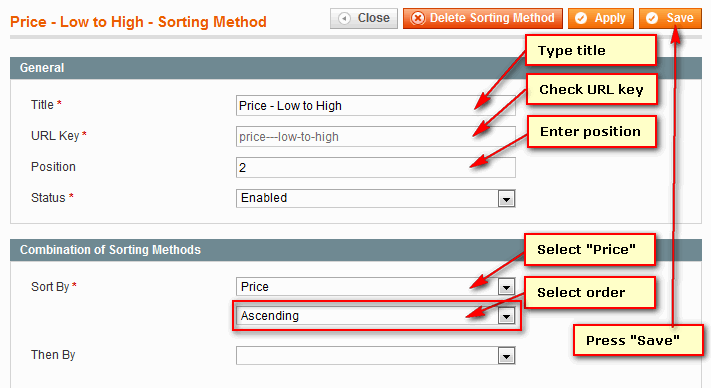Image resolution: width=711 pixels, height=388 pixels.
Task: Click the Ascending order dropdown arrow icon
Action: click(506, 315)
